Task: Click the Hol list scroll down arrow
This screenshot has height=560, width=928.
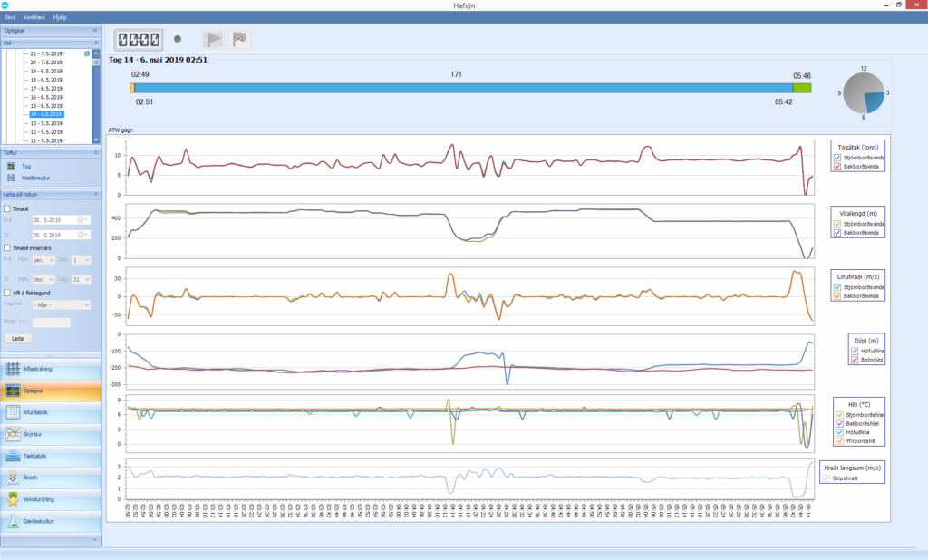Action: point(96,140)
